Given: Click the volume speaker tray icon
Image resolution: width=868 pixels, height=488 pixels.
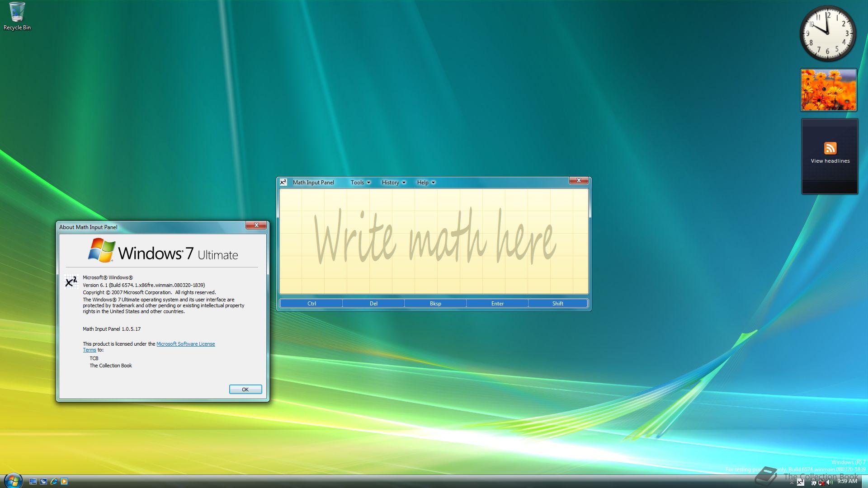Looking at the screenshot, I should point(830,482).
